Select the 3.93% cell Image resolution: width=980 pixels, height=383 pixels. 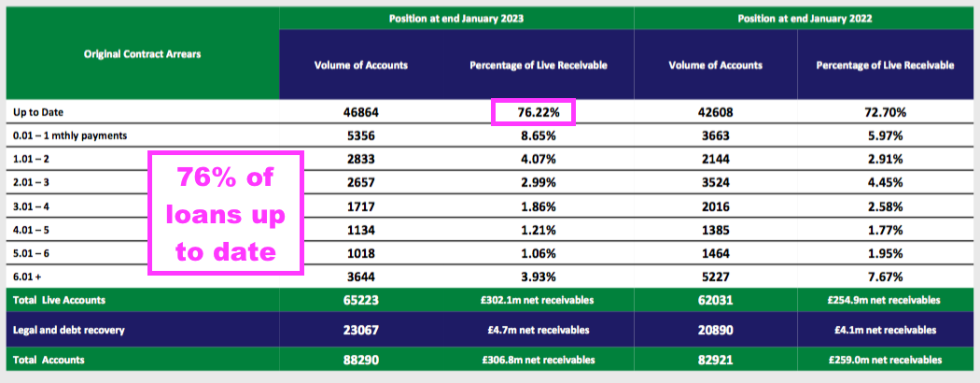tap(539, 277)
